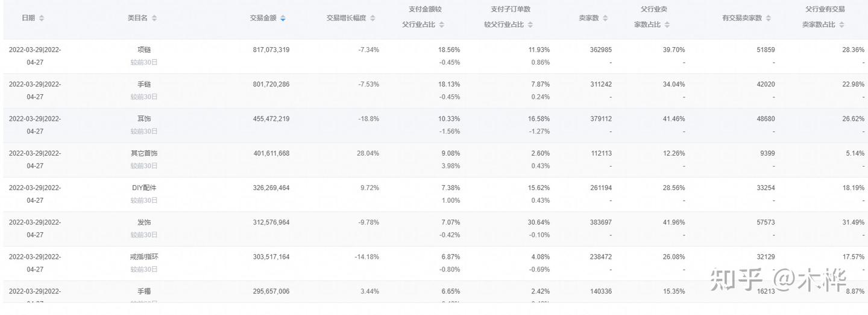This screenshot has height=315, width=868.
Task: Open the DIY配件 category entry
Action: pyautogui.click(x=144, y=188)
